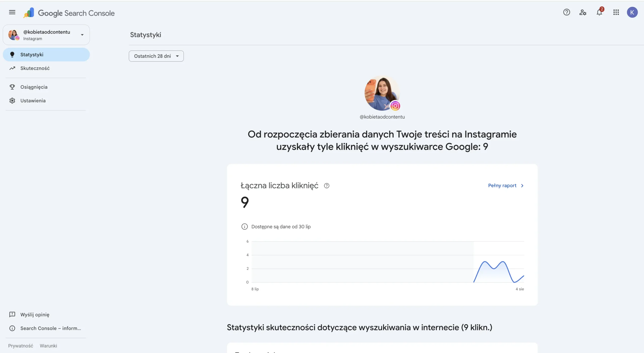
Task: Click the property avatar in the sidebar selector
Action: tap(13, 35)
